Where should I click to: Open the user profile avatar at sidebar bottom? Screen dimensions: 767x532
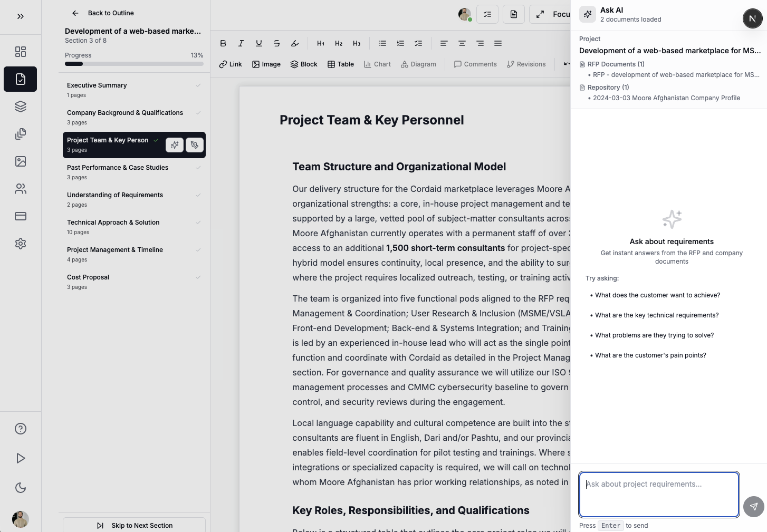21,519
